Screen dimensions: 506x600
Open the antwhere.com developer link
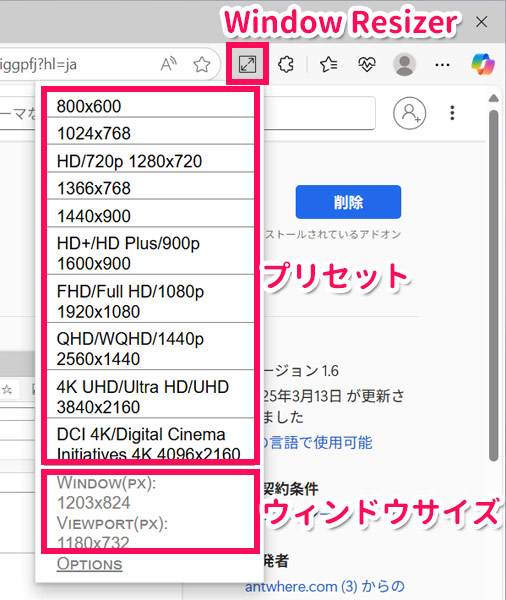pyautogui.click(x=325, y=586)
